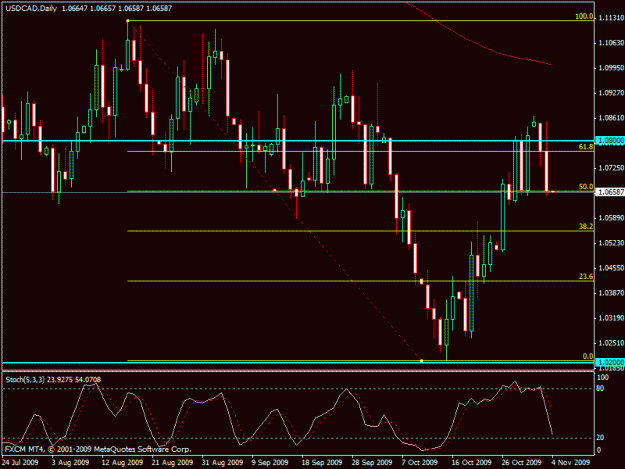Click the 1.07250 price axis label
Image resolution: width=625 pixels, height=469 pixels.
point(611,168)
